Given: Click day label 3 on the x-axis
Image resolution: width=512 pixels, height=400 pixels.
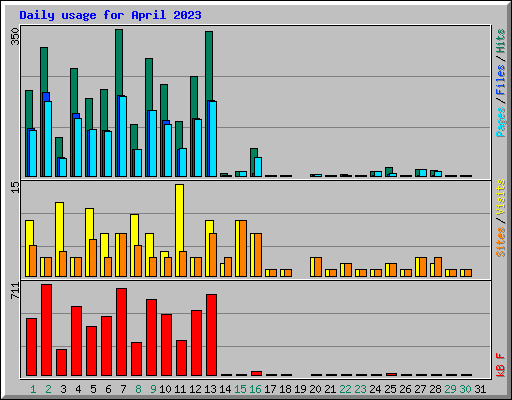Looking at the screenshot, I should pos(63,389).
